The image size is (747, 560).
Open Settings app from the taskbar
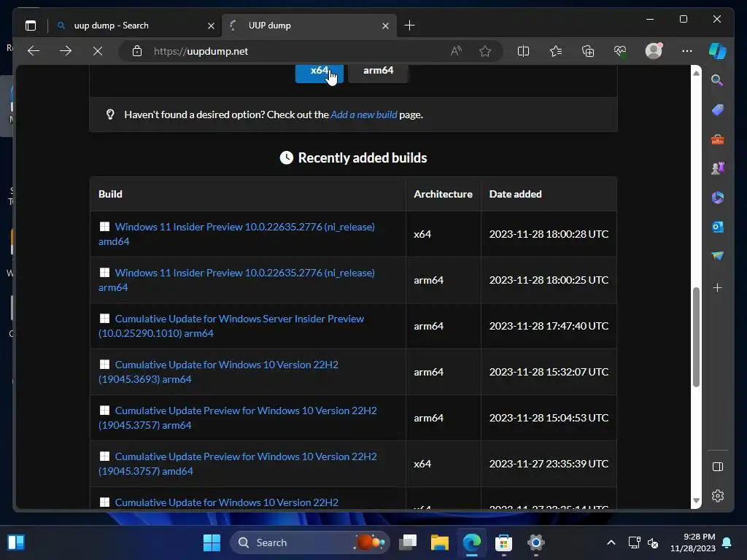point(536,542)
